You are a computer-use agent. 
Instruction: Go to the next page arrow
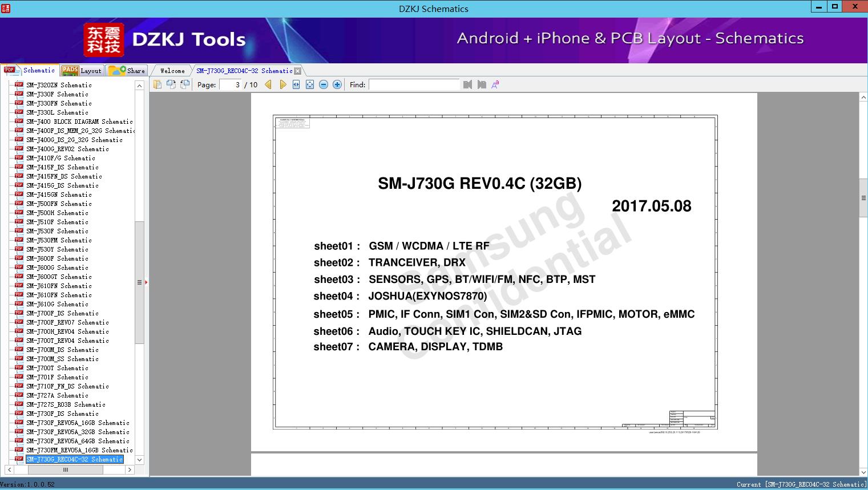click(x=282, y=84)
